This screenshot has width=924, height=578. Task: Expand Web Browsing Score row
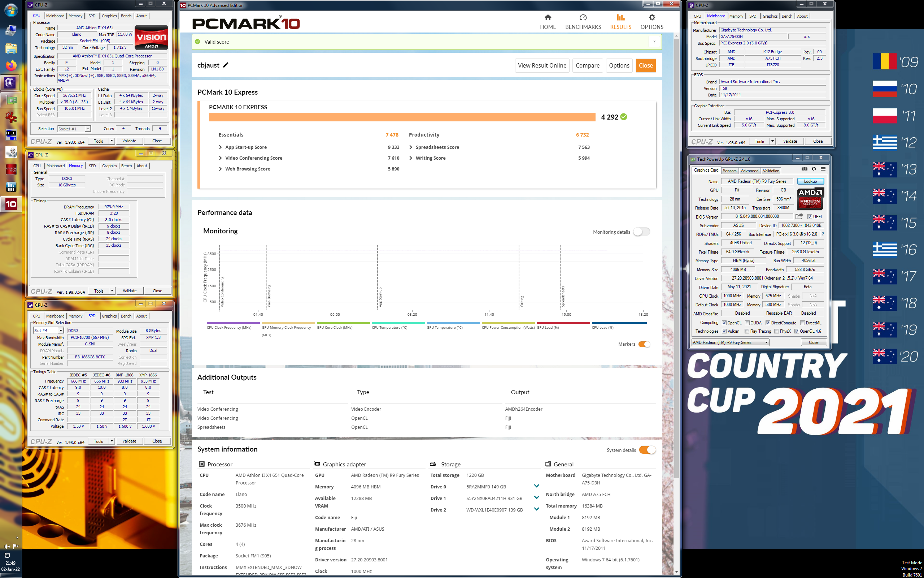tap(220, 169)
